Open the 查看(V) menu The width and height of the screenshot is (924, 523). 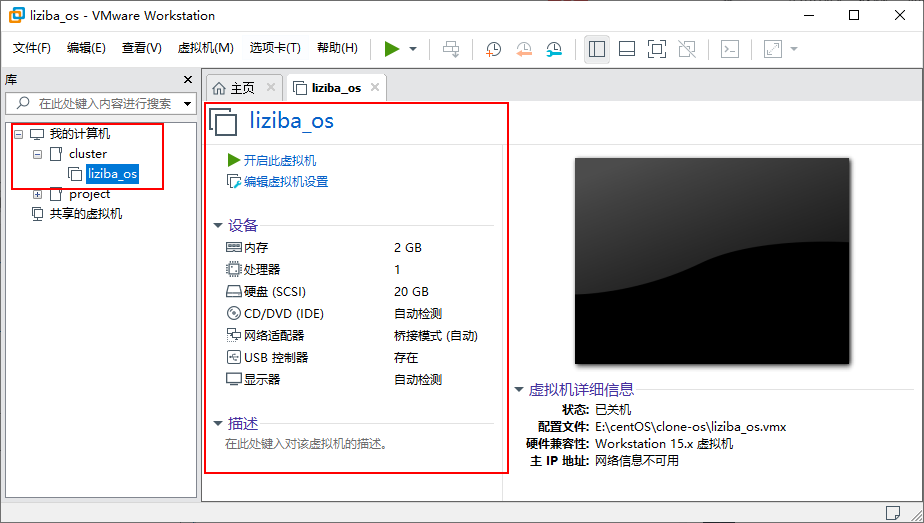tap(141, 48)
